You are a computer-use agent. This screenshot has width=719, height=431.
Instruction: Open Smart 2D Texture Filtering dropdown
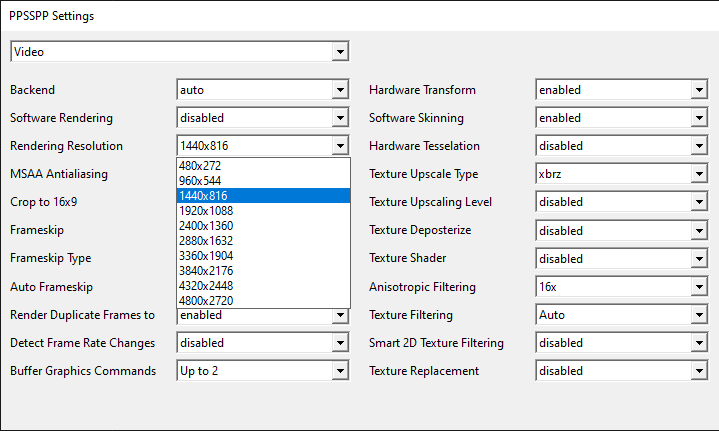[x=622, y=343]
